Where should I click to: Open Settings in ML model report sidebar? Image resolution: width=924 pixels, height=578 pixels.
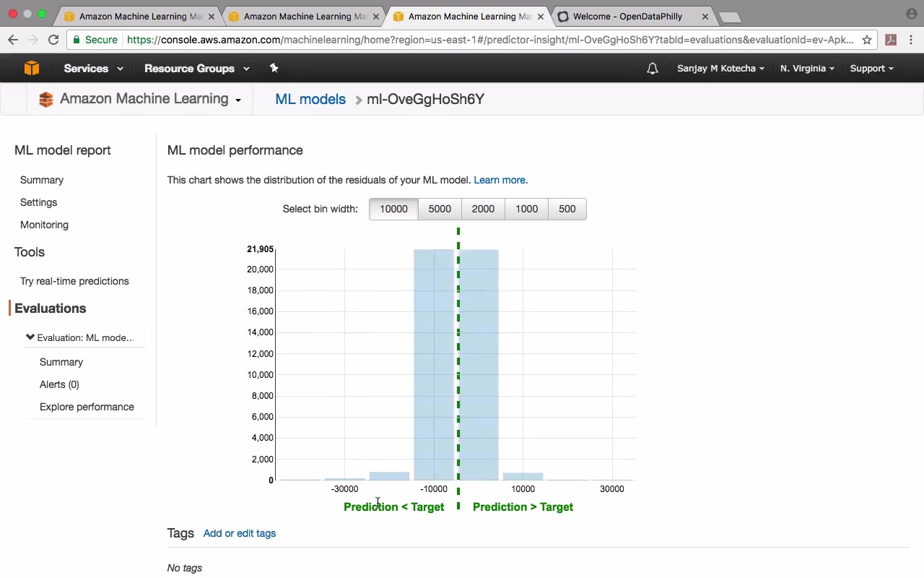(x=38, y=202)
